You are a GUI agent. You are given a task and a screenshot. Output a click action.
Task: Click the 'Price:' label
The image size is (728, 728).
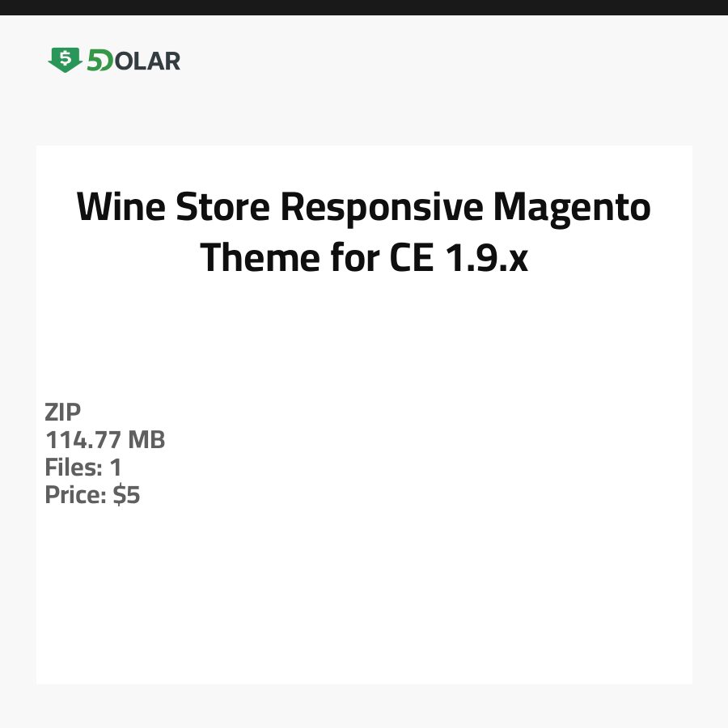click(76, 495)
